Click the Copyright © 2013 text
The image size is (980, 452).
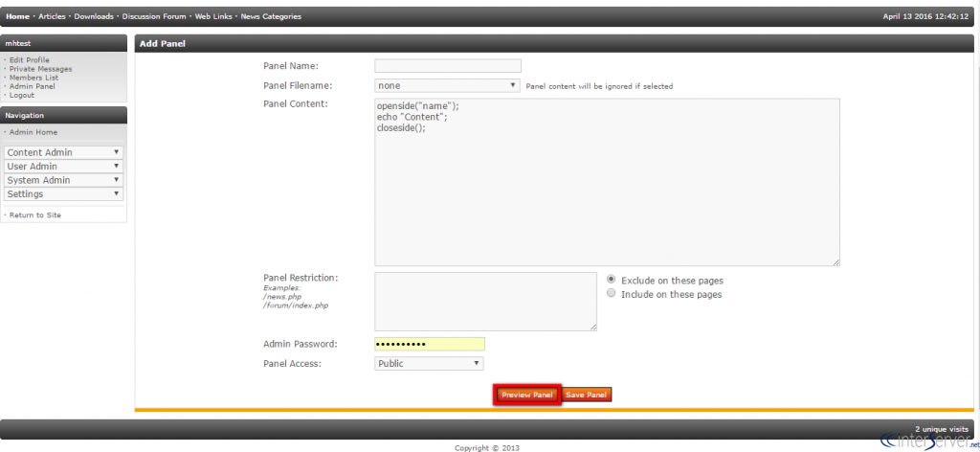pyautogui.click(x=487, y=447)
